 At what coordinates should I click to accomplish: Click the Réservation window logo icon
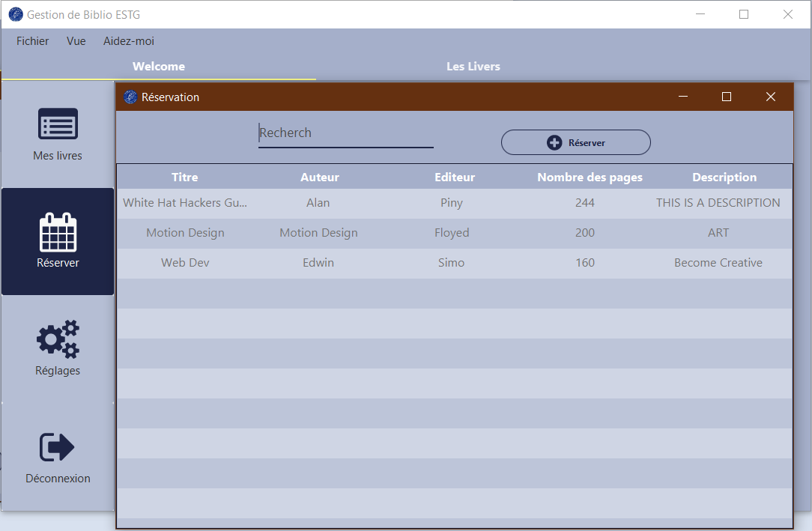[x=130, y=97]
